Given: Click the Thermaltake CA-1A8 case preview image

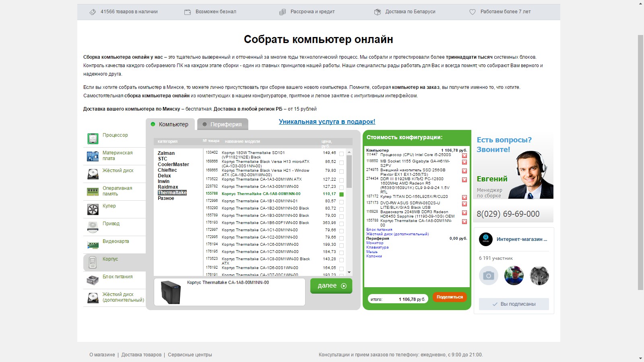Looking at the screenshot, I should (x=171, y=292).
